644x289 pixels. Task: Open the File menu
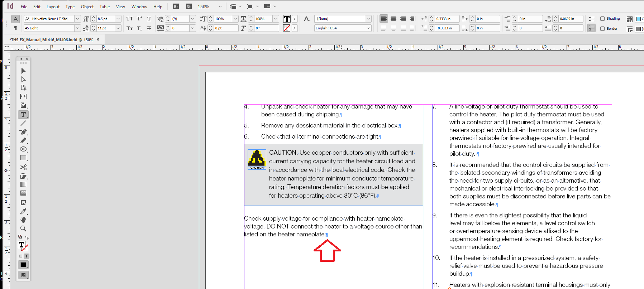tap(24, 6)
